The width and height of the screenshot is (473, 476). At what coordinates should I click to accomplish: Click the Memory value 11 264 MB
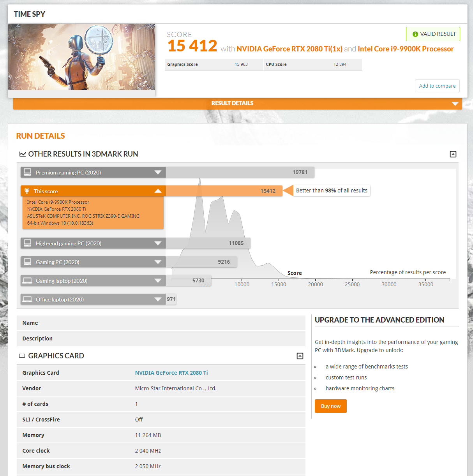click(x=148, y=435)
